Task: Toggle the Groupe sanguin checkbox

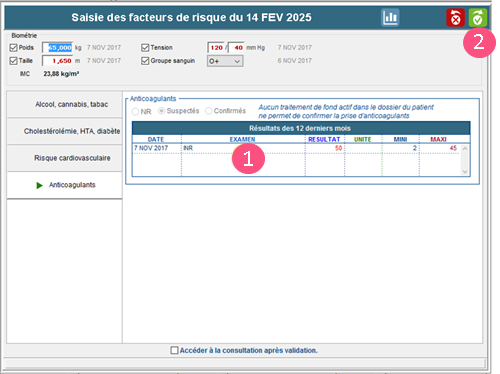Action: pyautogui.click(x=145, y=61)
